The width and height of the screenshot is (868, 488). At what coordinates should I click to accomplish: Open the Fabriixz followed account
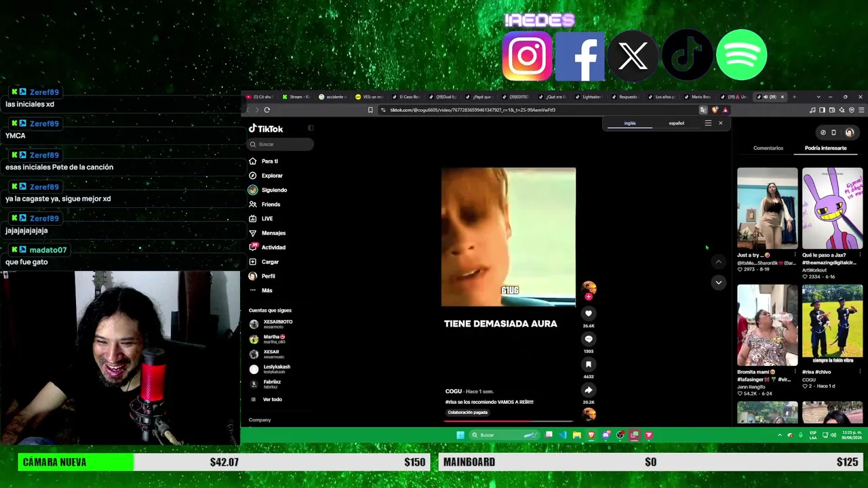click(265, 384)
